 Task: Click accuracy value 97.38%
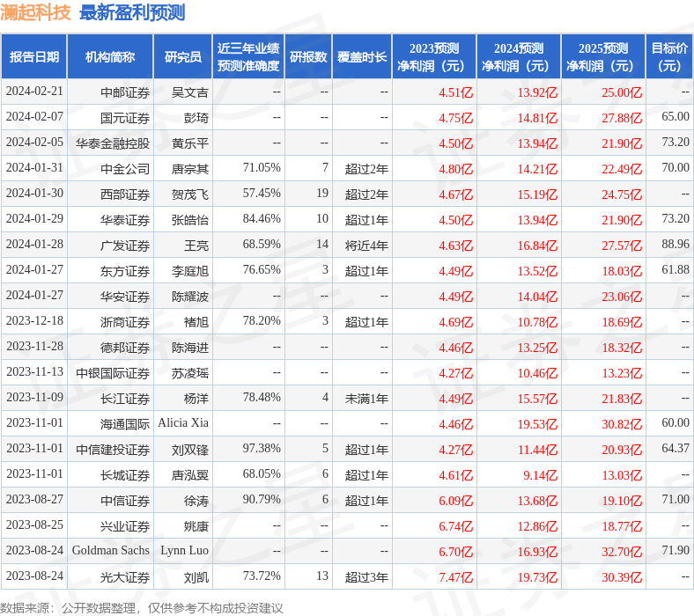pos(262,449)
